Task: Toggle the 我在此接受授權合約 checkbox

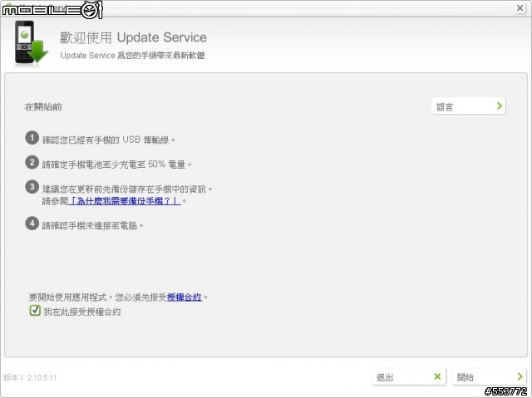Action: coord(35,310)
